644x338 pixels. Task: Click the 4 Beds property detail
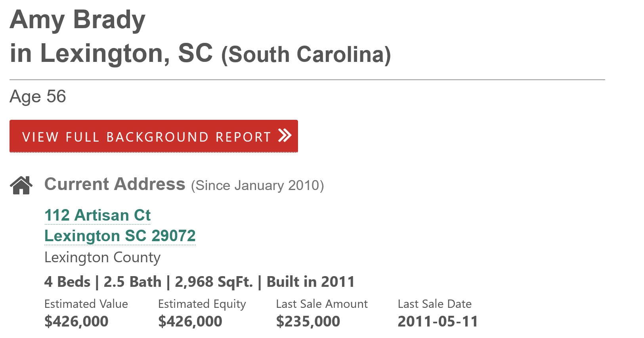(x=67, y=282)
